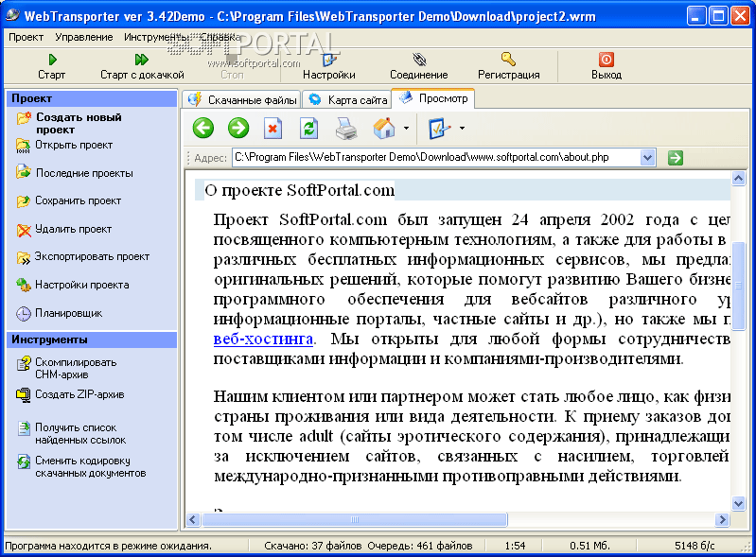Image resolution: width=756 pixels, height=557 pixels.
Task: Select the Просмотр tab
Action: pos(434,98)
